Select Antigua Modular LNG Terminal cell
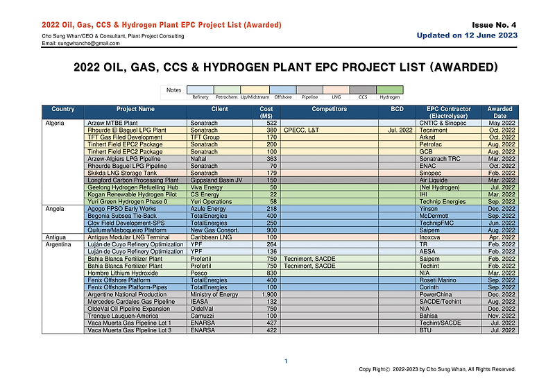 coord(135,237)
